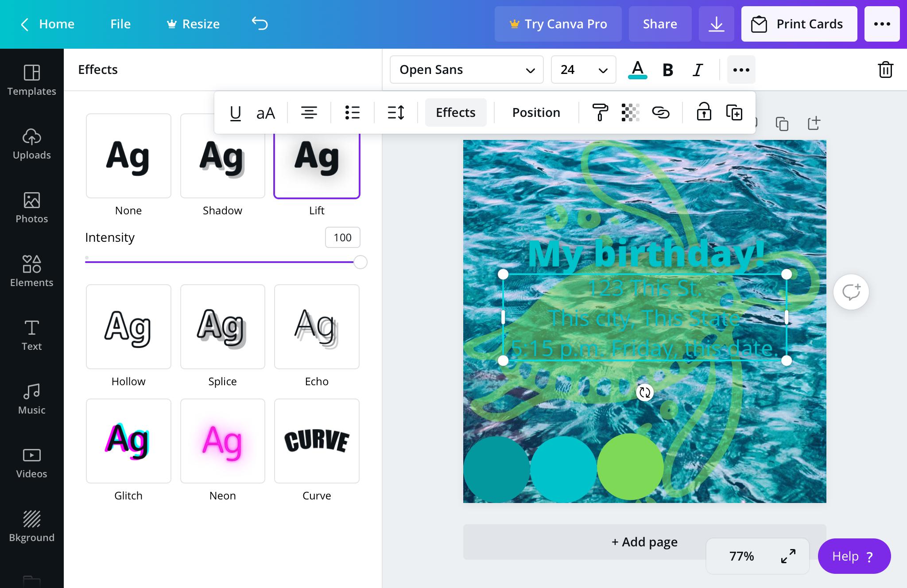Click the Share button
Image resolution: width=907 pixels, height=588 pixels.
(x=660, y=24)
